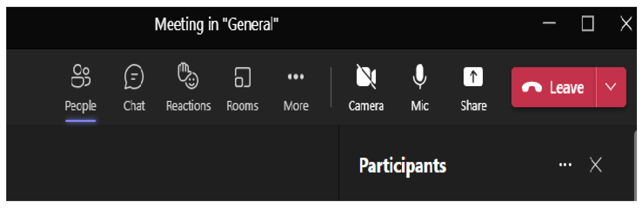Open the meeting Chat
644x210 pixels.
[134, 88]
